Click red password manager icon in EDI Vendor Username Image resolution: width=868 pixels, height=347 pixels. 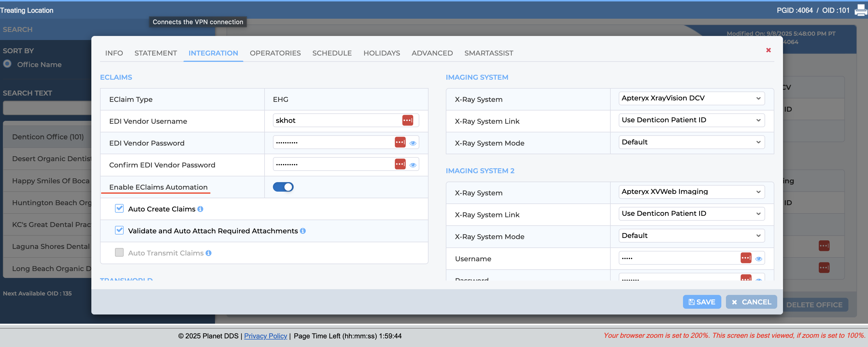(x=407, y=120)
